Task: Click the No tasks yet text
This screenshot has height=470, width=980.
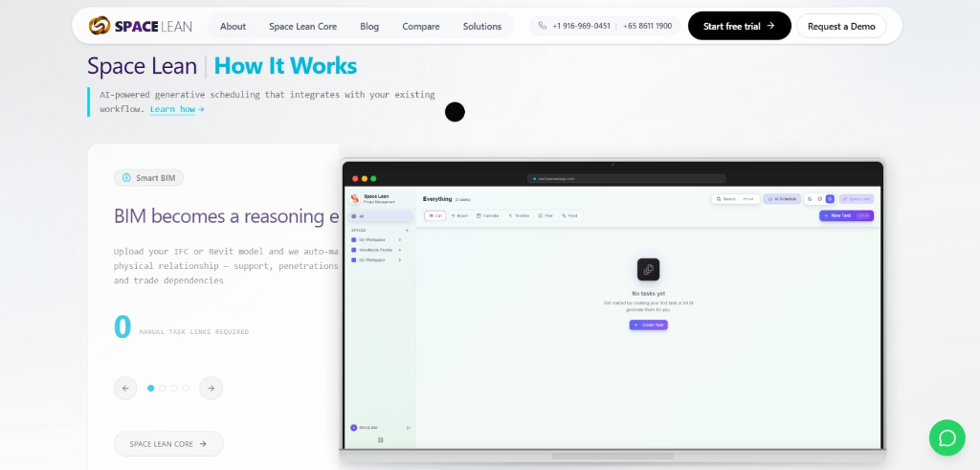Action: (648, 293)
